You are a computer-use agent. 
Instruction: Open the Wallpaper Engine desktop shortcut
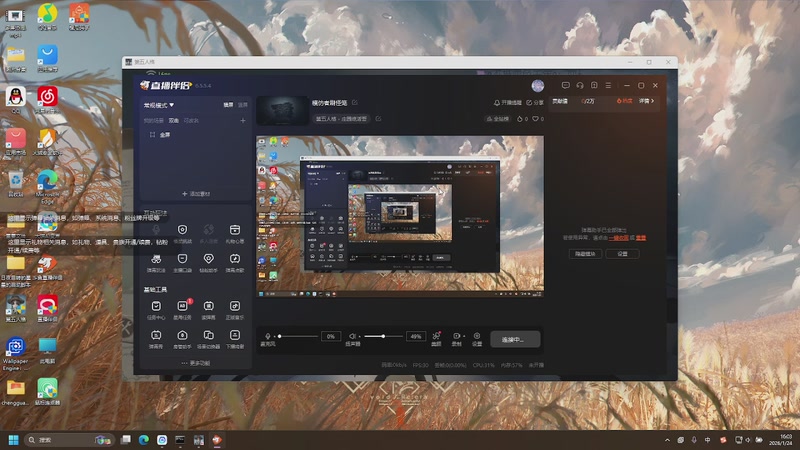[x=15, y=354]
